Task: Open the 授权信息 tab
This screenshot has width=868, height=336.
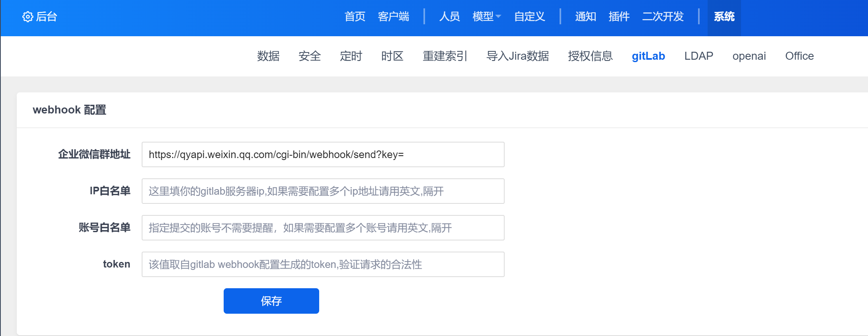Action: [590, 56]
